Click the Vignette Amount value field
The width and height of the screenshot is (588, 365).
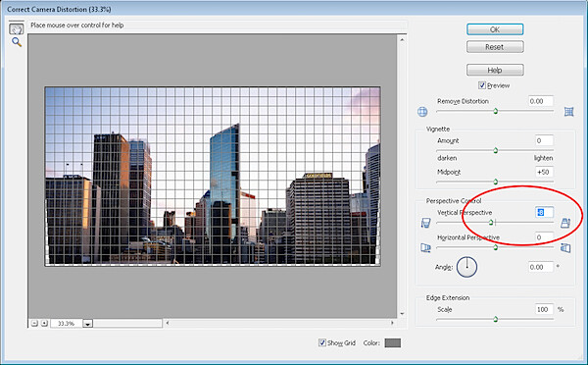click(544, 141)
